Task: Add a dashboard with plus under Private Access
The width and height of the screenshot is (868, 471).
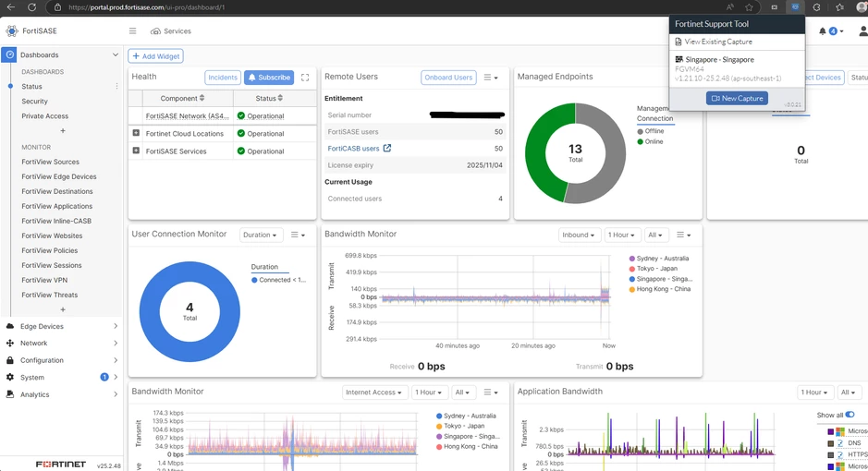Action: pyautogui.click(x=63, y=131)
